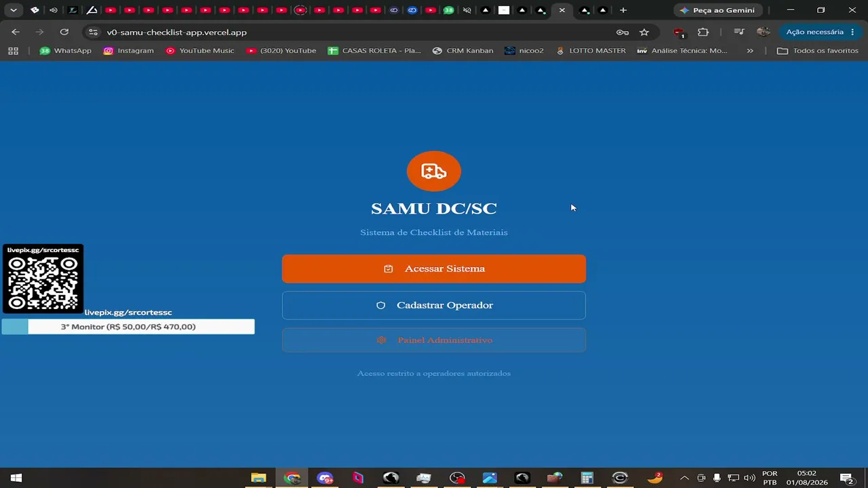Open the Painel Administrativo
Image resolution: width=868 pixels, height=488 pixels.
pos(434,340)
